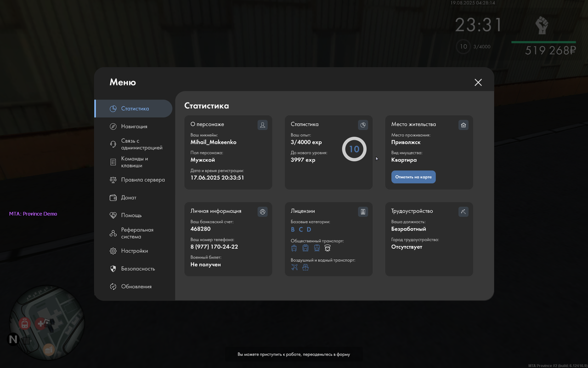Click the list icon for Команды и клавиши
The width and height of the screenshot is (588, 368).
[113, 162]
